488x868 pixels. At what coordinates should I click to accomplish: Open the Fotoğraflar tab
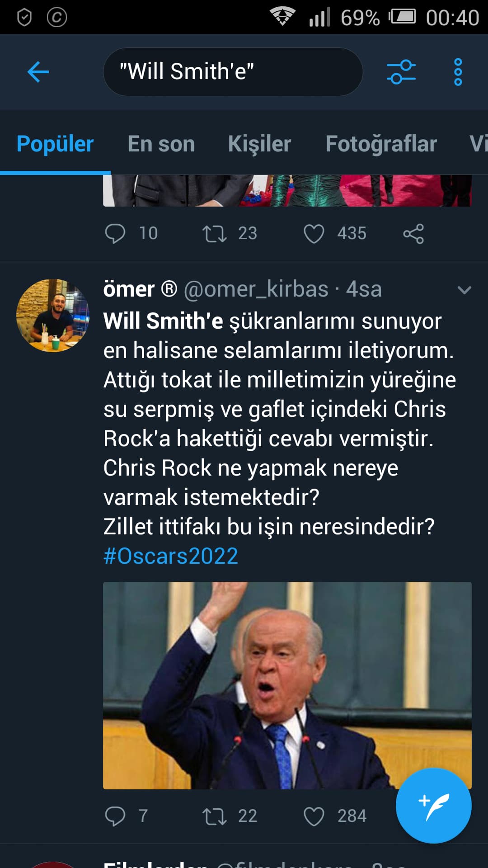381,144
